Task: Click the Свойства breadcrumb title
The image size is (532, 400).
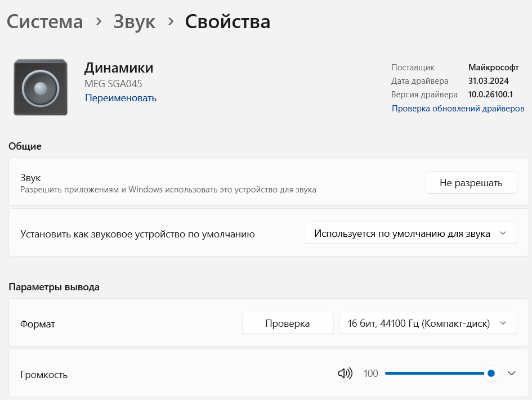Action: point(227,22)
